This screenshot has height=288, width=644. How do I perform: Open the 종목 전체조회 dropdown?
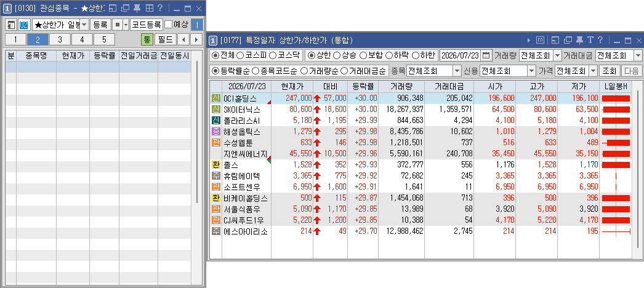[x=457, y=71]
